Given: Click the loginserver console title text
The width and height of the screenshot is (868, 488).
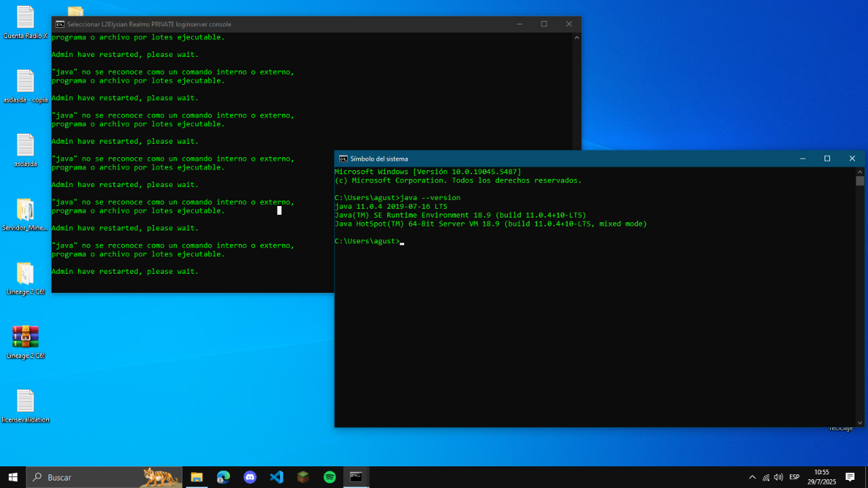Looking at the screenshot, I should (149, 24).
